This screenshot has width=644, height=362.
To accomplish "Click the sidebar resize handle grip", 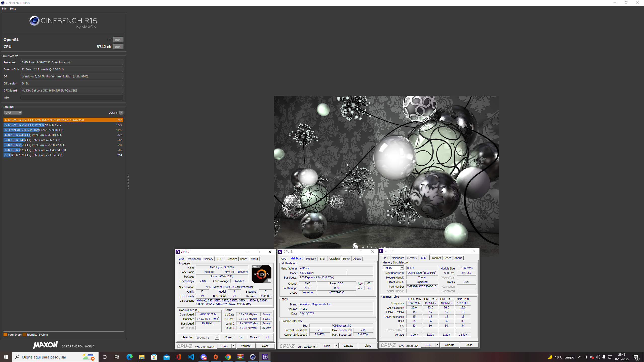I will click(x=128, y=181).
